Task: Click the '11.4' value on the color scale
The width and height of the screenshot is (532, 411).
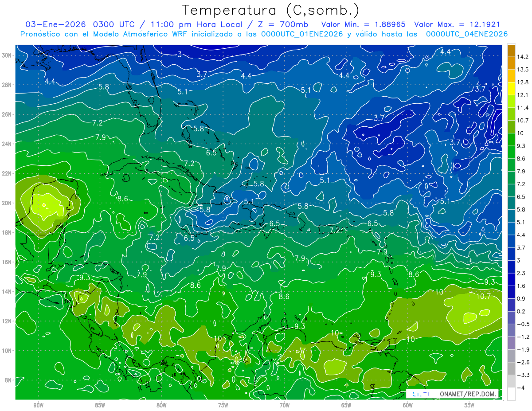Action: [523, 108]
